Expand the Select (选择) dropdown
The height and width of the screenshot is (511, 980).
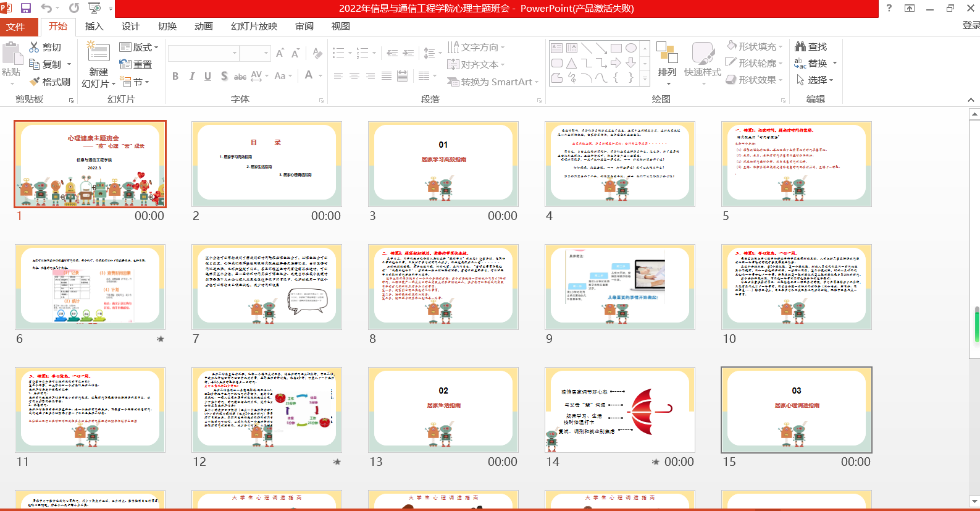[x=815, y=80]
